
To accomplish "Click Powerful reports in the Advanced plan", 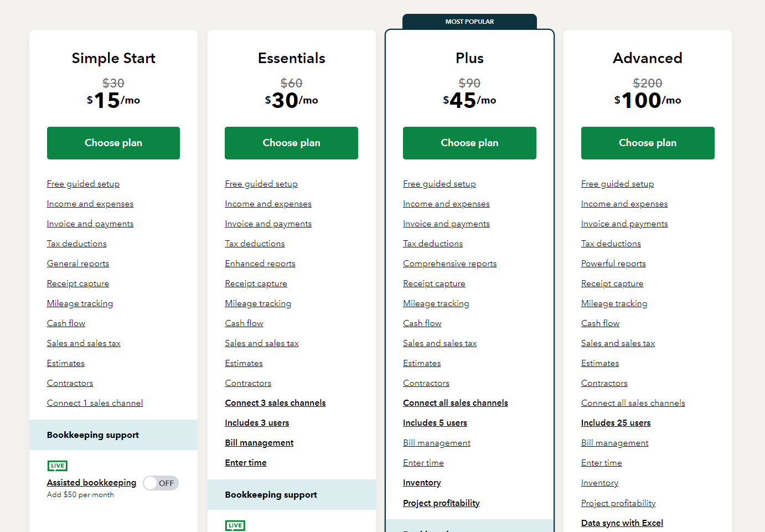I will pos(613,264).
